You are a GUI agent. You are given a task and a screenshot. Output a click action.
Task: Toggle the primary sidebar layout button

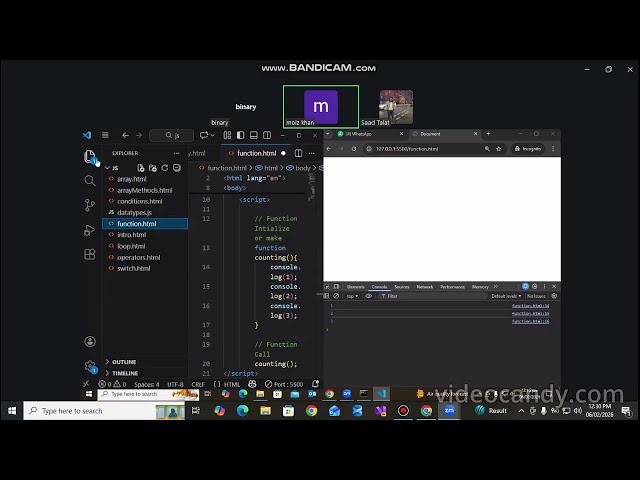(x=240, y=135)
